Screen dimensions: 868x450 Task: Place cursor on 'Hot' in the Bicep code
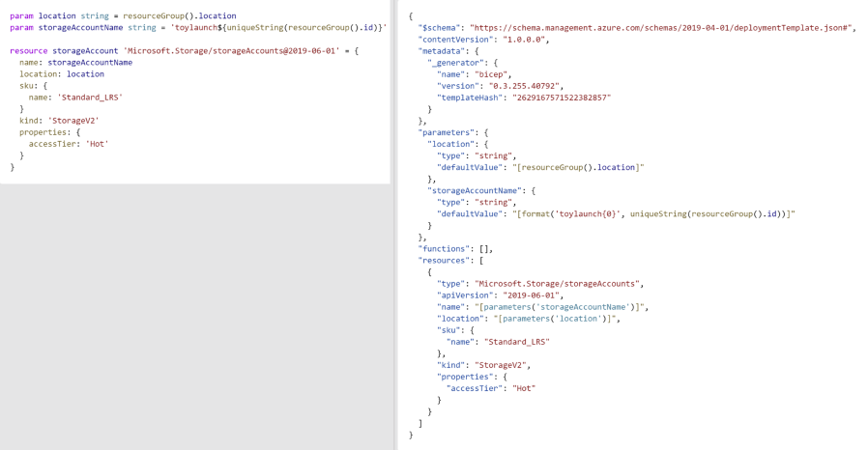coord(98,144)
